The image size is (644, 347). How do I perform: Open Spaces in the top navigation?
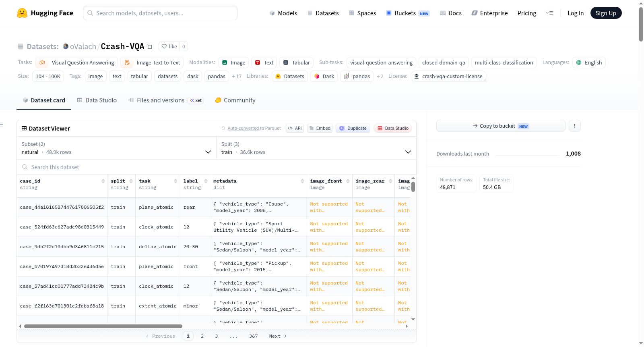tap(363, 13)
